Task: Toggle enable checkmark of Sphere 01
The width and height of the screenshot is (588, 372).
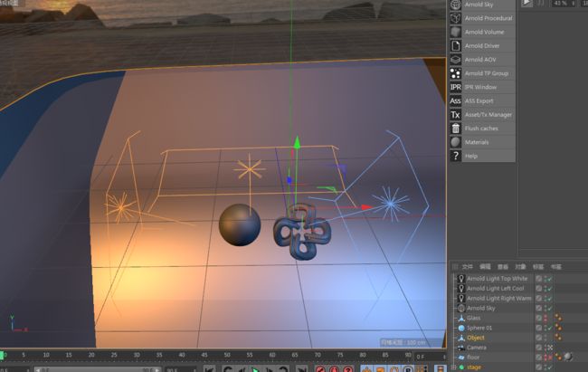Action: pos(550,328)
